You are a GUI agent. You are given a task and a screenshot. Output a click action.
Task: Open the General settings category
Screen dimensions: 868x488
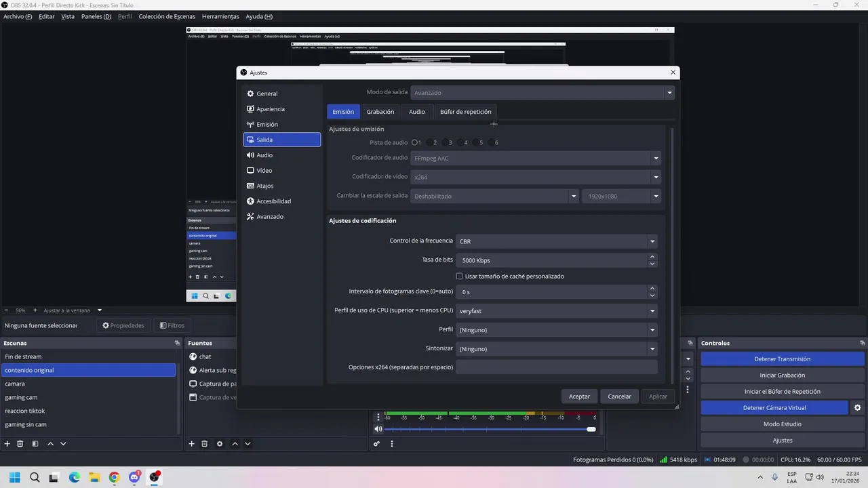[281, 94]
